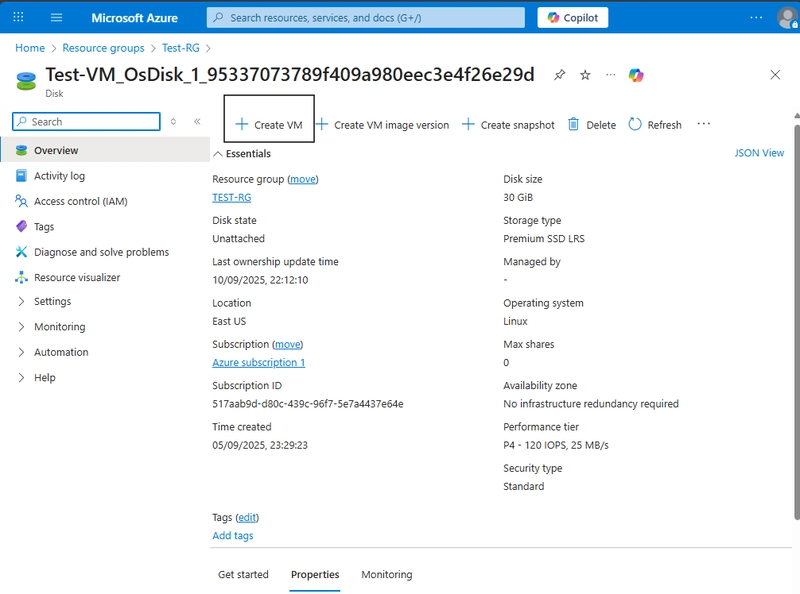Screen dimensions: 800x594
Task: Select the 'Premium SSD LRS' storage type value
Action: coord(544,238)
